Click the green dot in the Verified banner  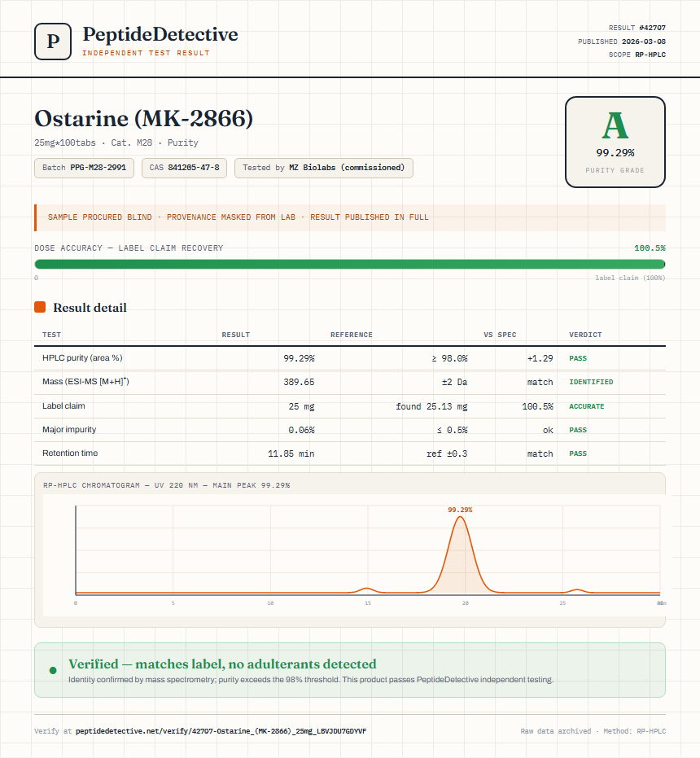tap(53, 670)
